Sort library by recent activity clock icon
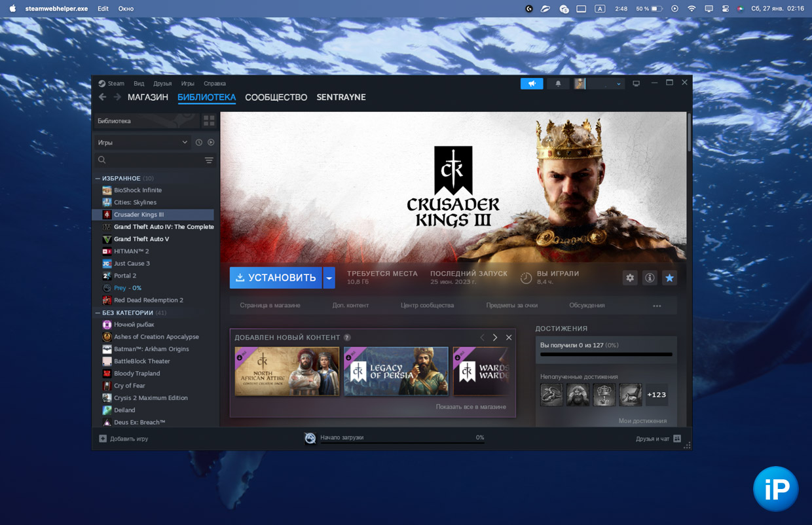The image size is (812, 525). coord(199,142)
